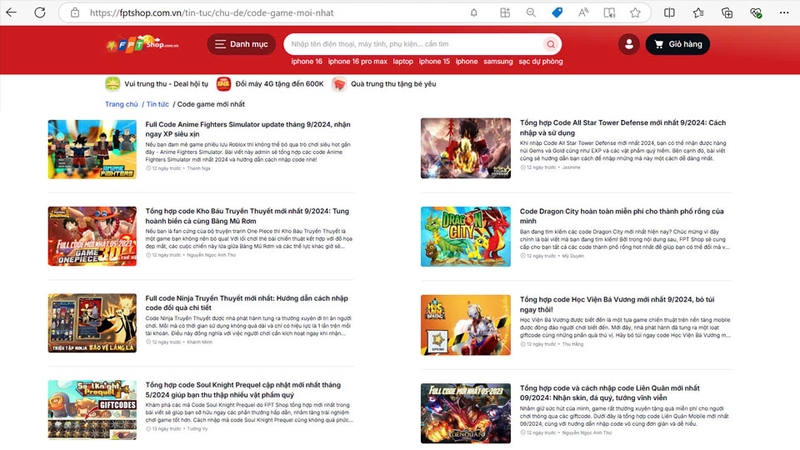
Task: Open Ninja Truyền Thuyết article thumbnail
Action: click(x=92, y=323)
